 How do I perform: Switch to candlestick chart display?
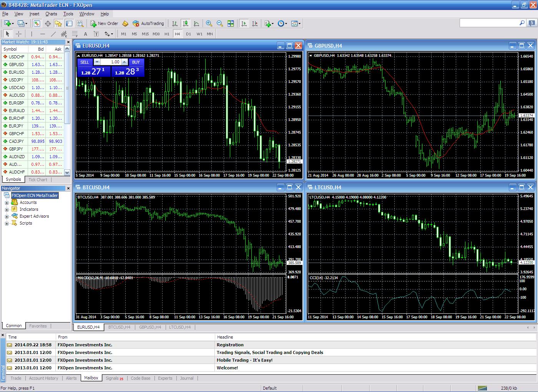click(x=186, y=23)
